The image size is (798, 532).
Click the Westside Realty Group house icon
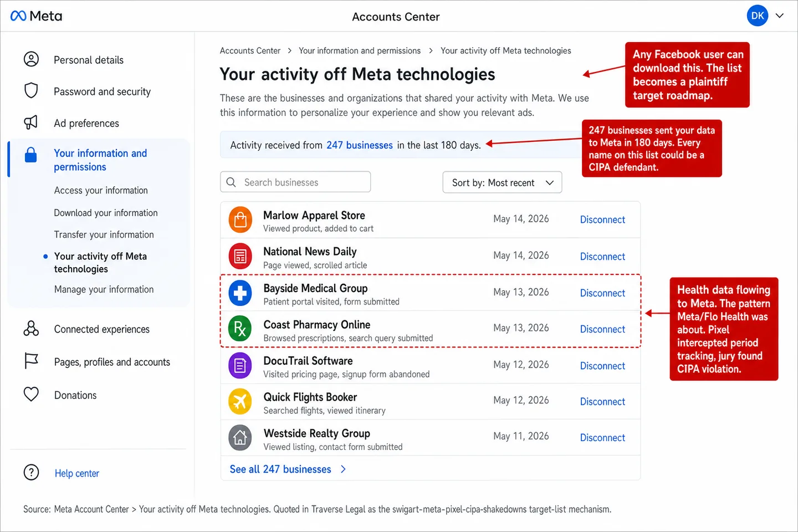pos(241,438)
